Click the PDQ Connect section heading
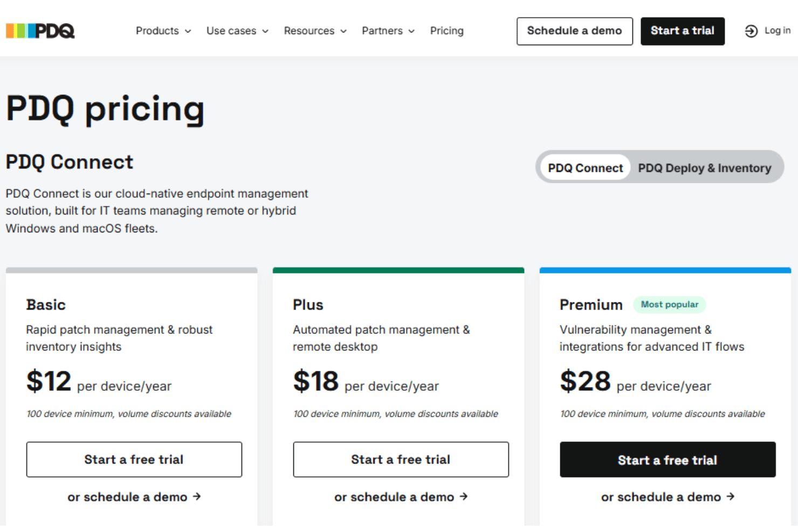This screenshot has height=532, width=798. [70, 162]
